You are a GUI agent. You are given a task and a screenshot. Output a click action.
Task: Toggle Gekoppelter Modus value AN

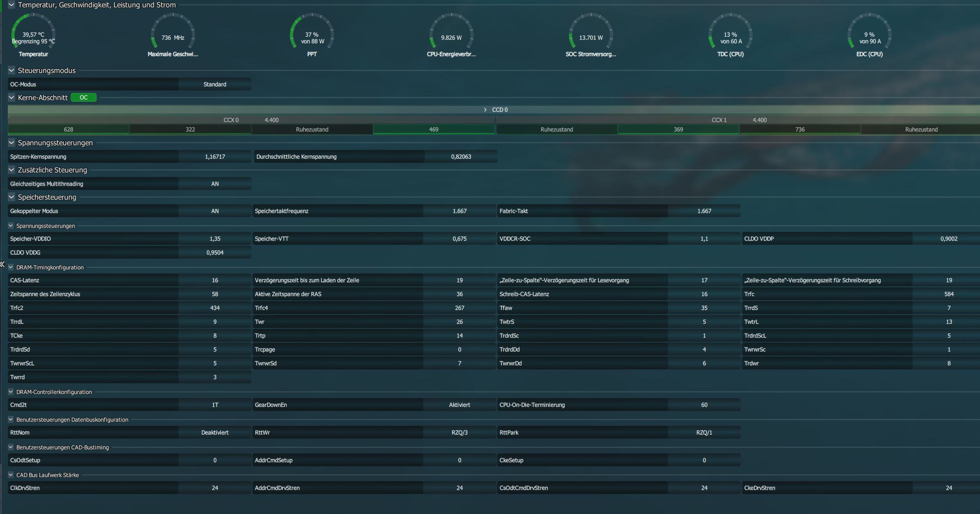pos(215,211)
